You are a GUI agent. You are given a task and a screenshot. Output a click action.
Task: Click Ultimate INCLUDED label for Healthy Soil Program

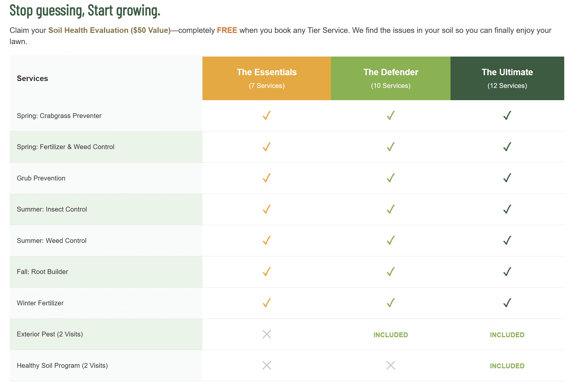(x=507, y=366)
